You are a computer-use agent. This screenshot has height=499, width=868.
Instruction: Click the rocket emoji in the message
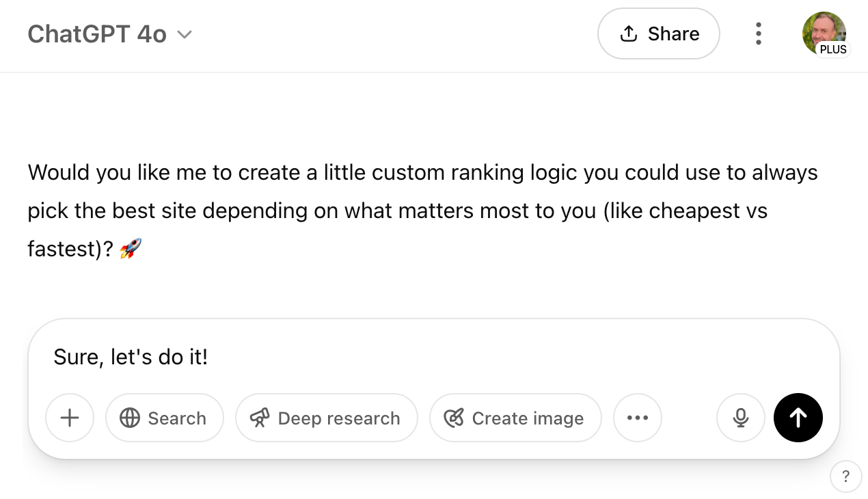coord(131,248)
